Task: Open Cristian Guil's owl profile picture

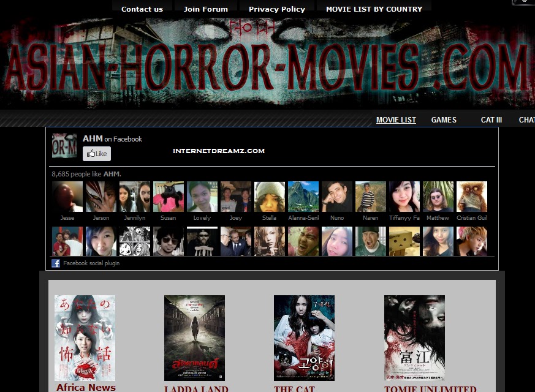Action: pyautogui.click(x=472, y=197)
